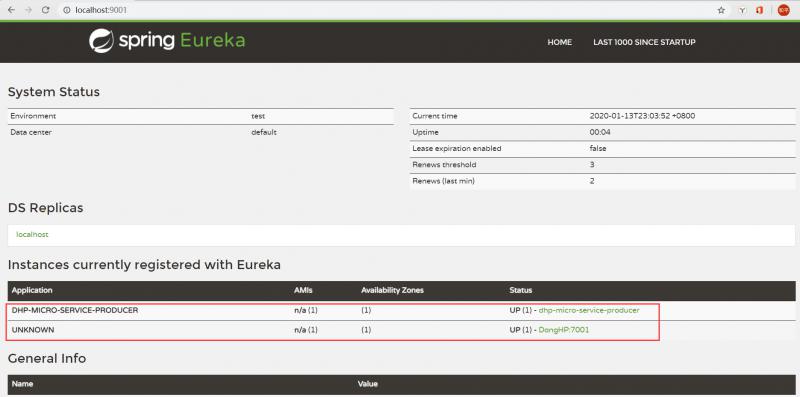Screen dimensions: 800x397
Task: Open the red profile avatar
Action: click(783, 10)
